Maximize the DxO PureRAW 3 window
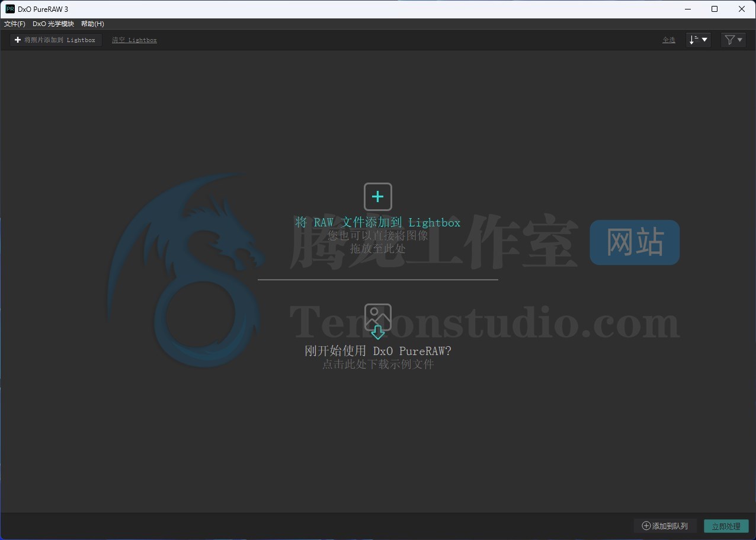This screenshot has width=756, height=540. pyautogui.click(x=715, y=9)
